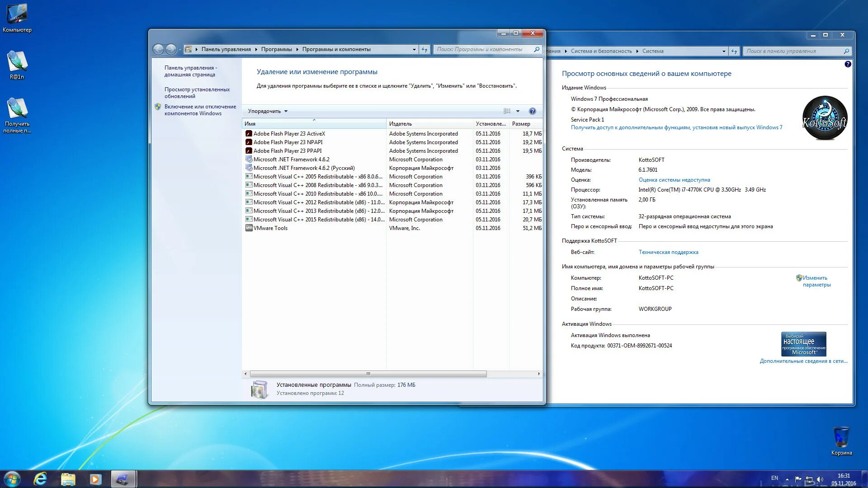The image size is (868, 488).
Task: Click Система и безопасность breadcrumb
Action: pyautogui.click(x=601, y=51)
